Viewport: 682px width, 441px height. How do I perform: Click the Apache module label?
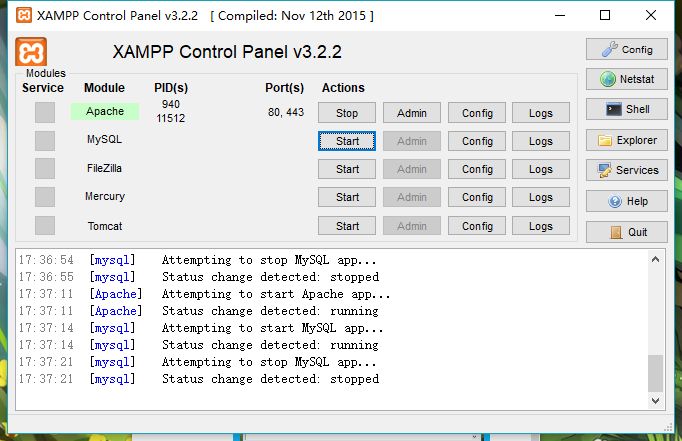click(x=105, y=111)
